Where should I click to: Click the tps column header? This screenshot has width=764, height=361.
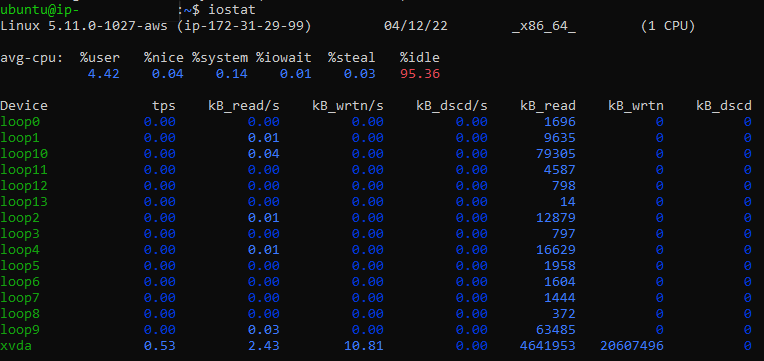pos(164,106)
